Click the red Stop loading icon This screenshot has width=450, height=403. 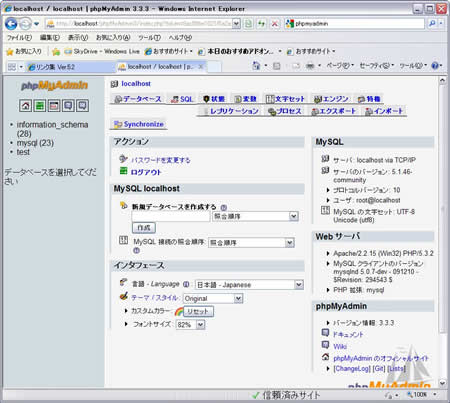tap(275, 24)
